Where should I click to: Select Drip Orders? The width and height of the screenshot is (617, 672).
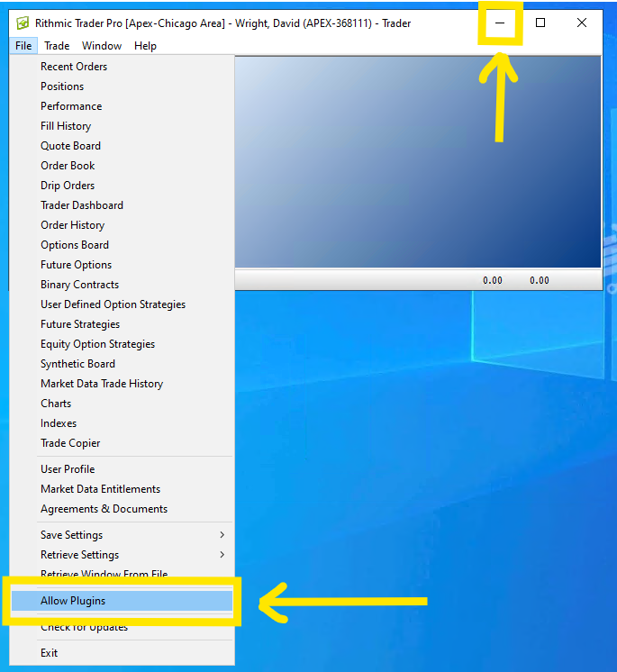tap(122, 186)
